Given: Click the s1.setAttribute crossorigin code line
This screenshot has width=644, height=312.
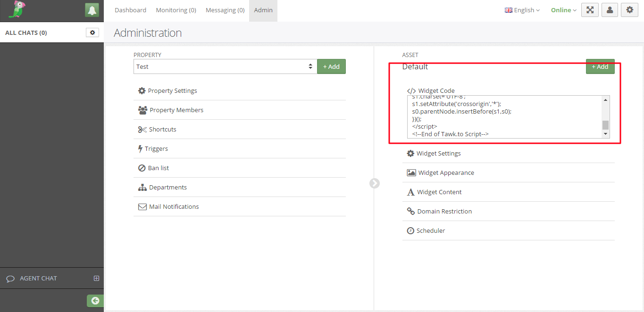Looking at the screenshot, I should pos(456,104).
